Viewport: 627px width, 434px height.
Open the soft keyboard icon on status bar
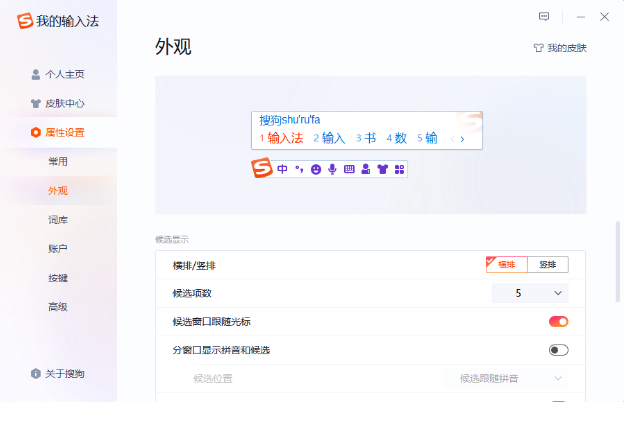(349, 169)
